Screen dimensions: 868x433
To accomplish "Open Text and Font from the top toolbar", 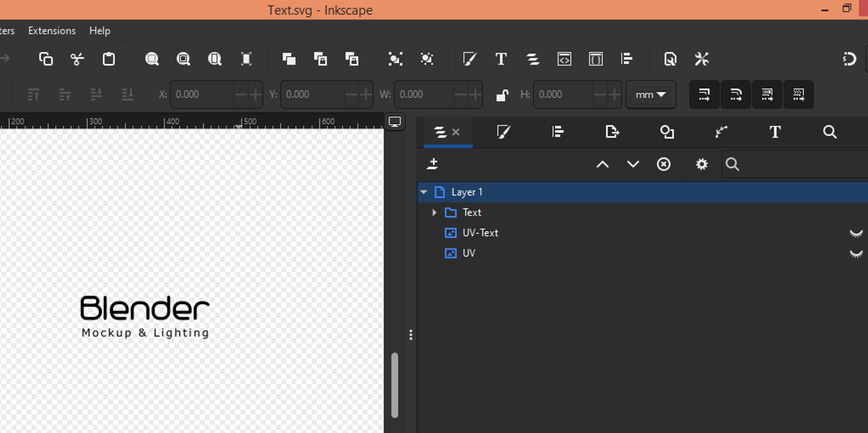I will pyautogui.click(x=501, y=59).
